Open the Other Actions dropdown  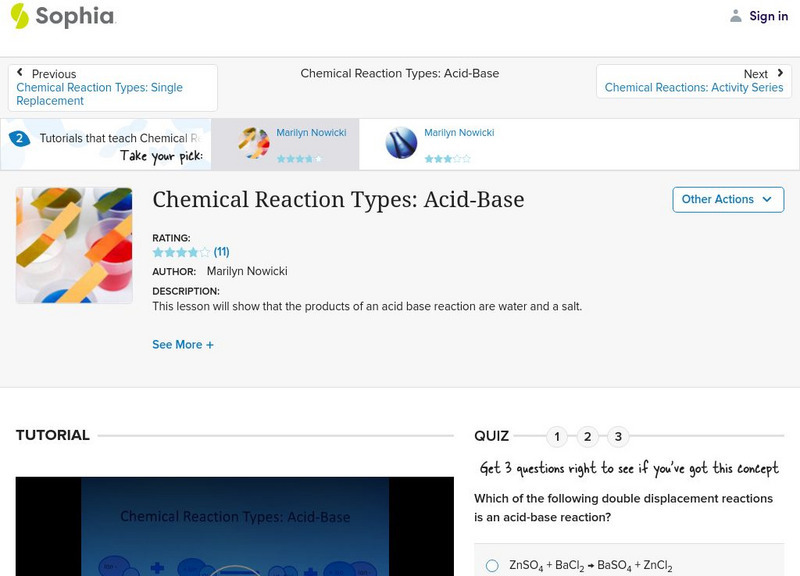[727, 199]
